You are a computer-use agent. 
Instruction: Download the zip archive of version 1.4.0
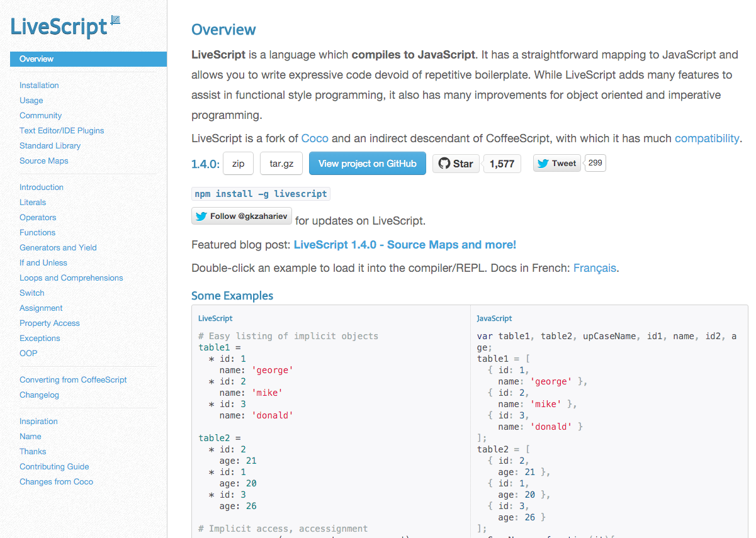tap(238, 163)
